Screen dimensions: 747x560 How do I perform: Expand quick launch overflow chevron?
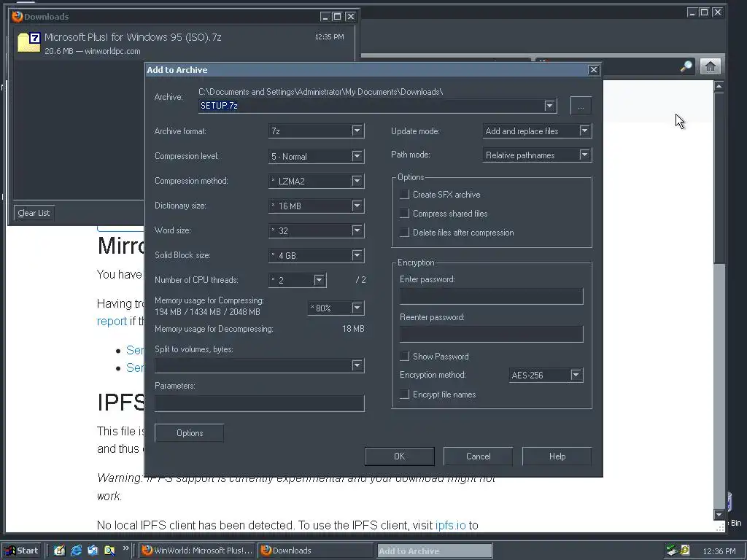pyautogui.click(x=125, y=548)
